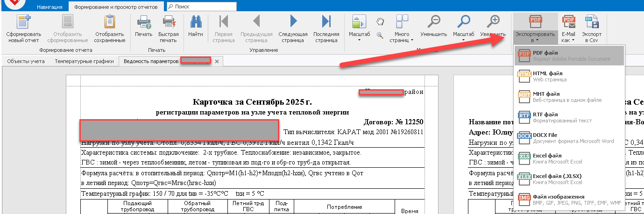The width and height of the screenshot is (644, 214).
Task: Jump to Последняя страница
Action: click(326, 22)
